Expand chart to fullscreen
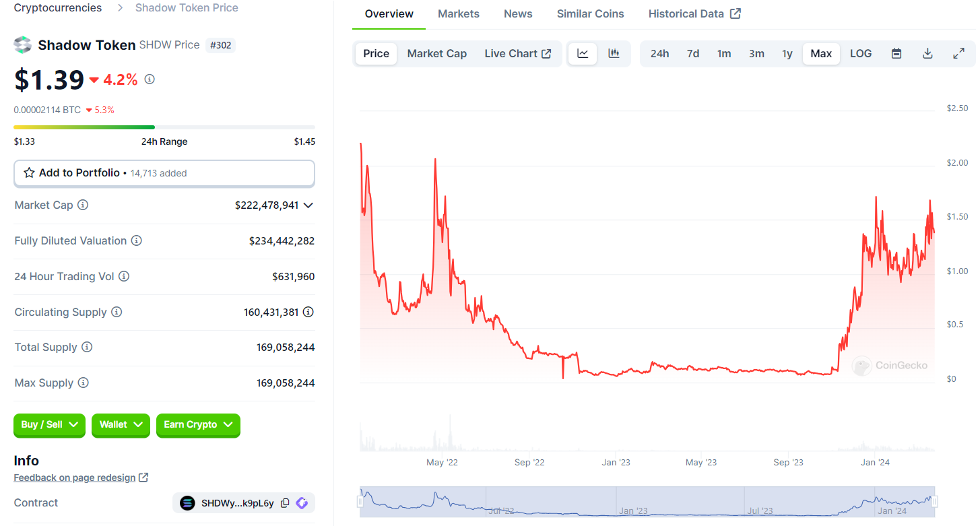This screenshot has width=980, height=526. coord(958,53)
